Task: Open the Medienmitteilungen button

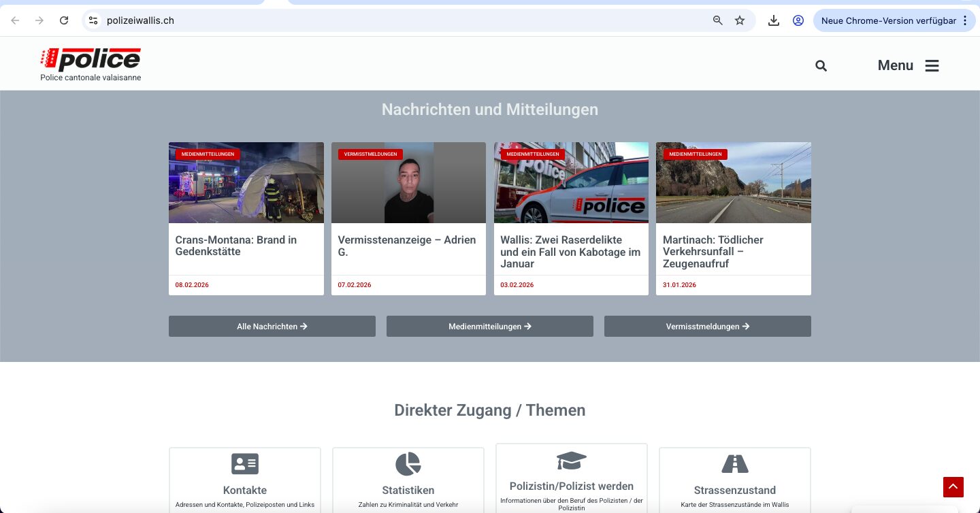Action: 490,327
